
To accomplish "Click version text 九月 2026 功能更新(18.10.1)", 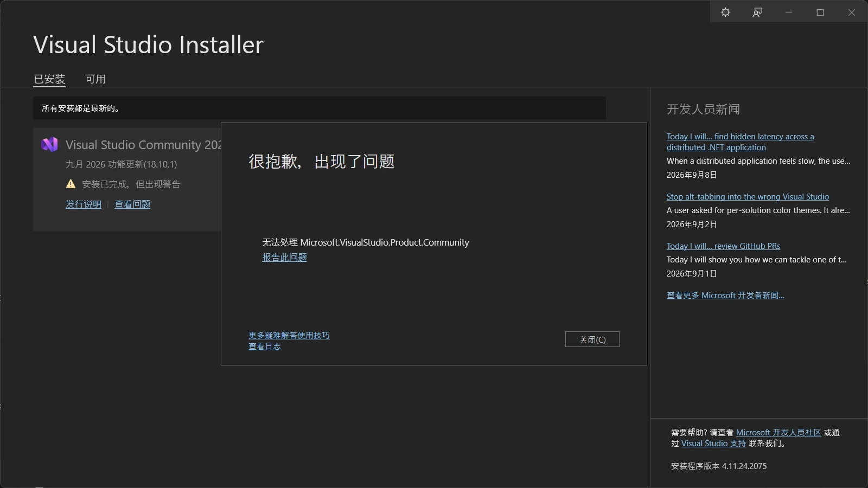I will 122,164.
